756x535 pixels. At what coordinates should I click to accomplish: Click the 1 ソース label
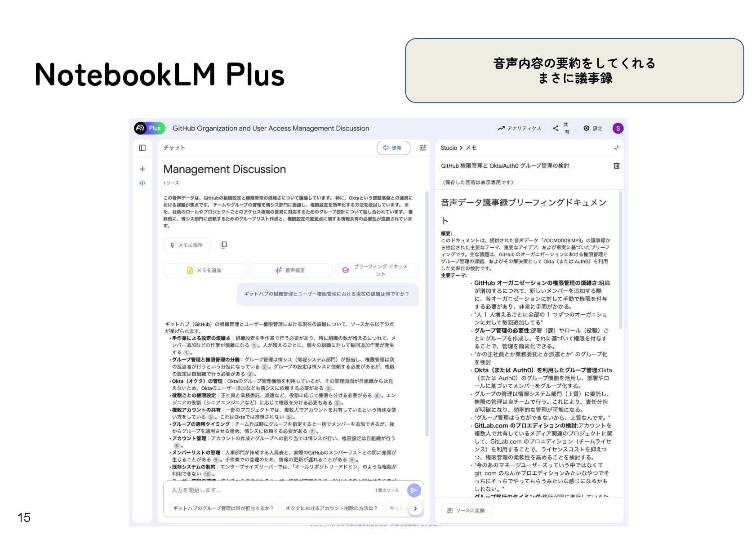coord(171,183)
